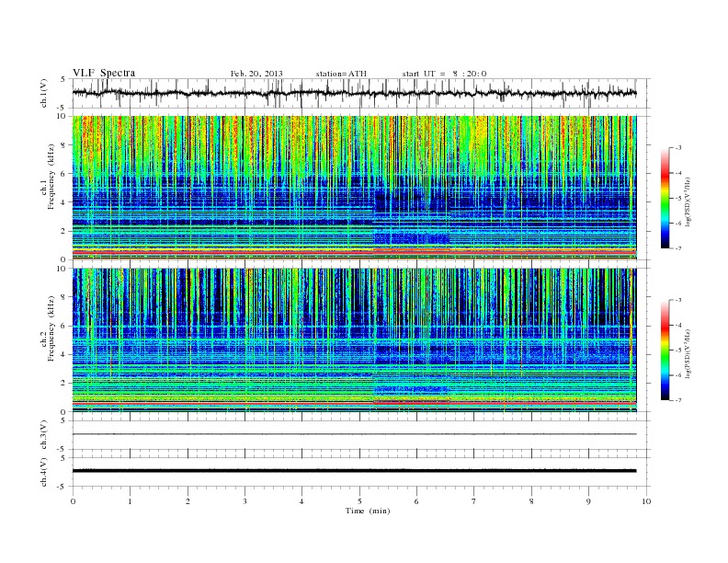728x563 pixels.
Task: Click the "-7" label on ch.2 colorbar
Action: (677, 400)
